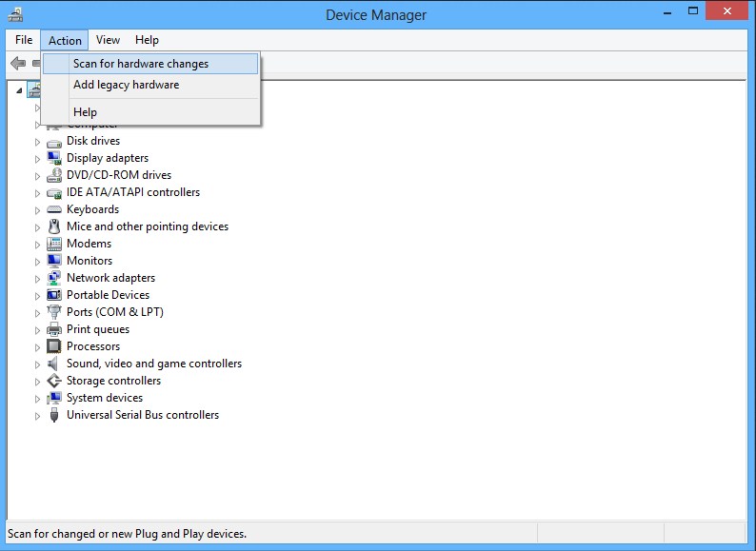The image size is (756, 551).
Task: Expand the Keyboards node
Action: (37, 210)
